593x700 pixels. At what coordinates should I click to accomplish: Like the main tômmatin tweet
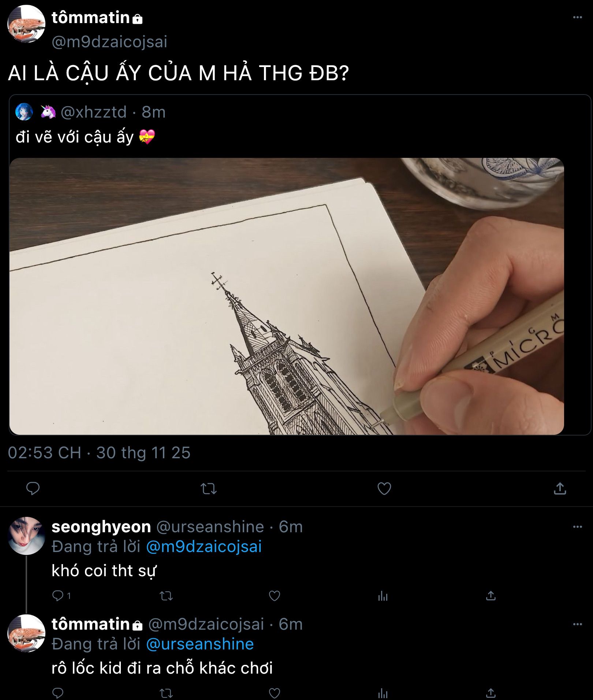click(384, 488)
